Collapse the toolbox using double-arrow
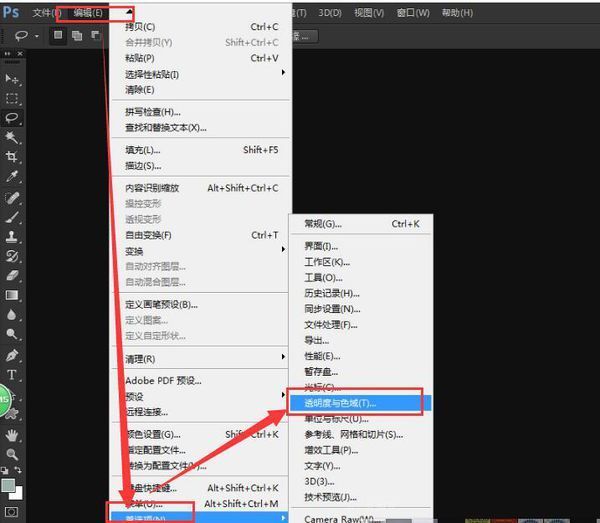This screenshot has width=600, height=523. (x=7, y=54)
